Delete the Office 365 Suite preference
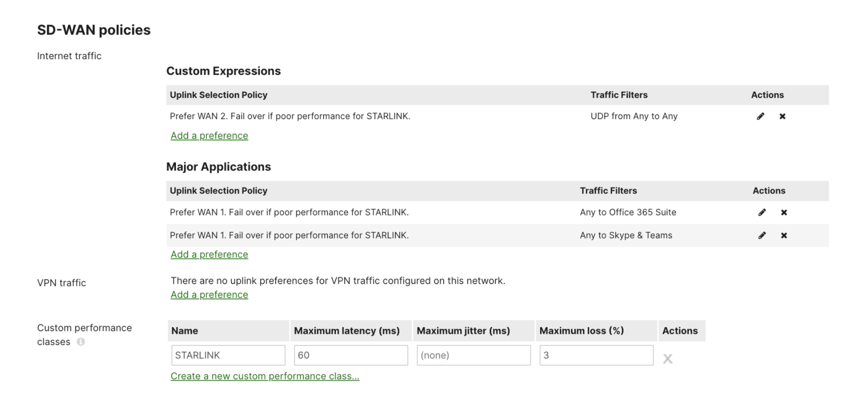Screen dimensions: 868x398 (x=784, y=212)
